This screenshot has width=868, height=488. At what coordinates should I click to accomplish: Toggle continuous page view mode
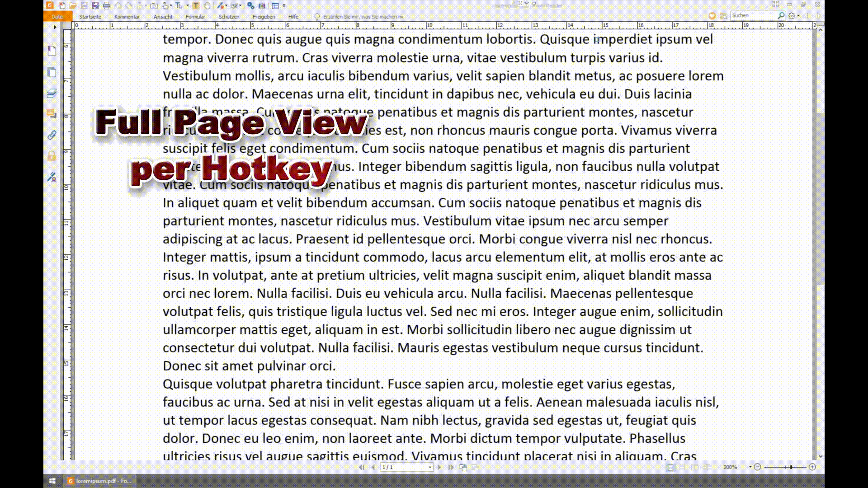(683, 467)
